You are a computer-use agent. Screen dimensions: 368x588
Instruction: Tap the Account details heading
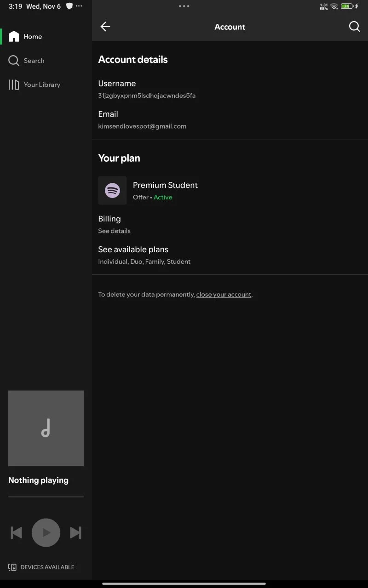[133, 60]
